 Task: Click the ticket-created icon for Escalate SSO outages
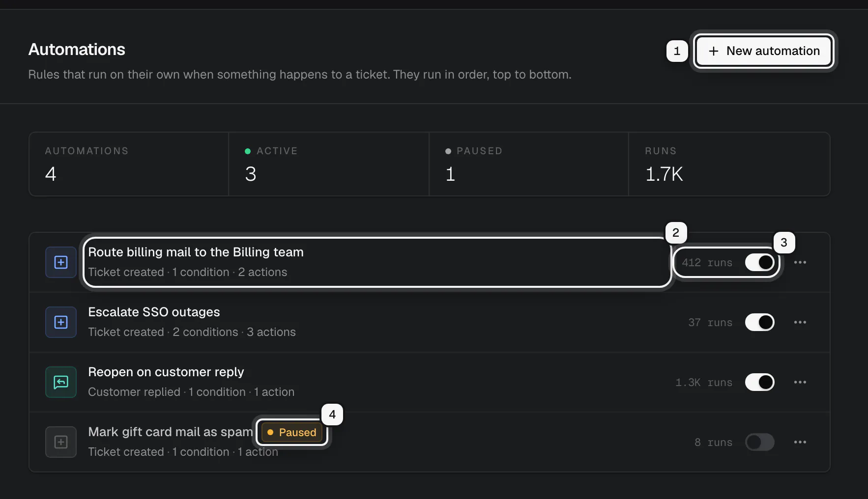tap(61, 322)
